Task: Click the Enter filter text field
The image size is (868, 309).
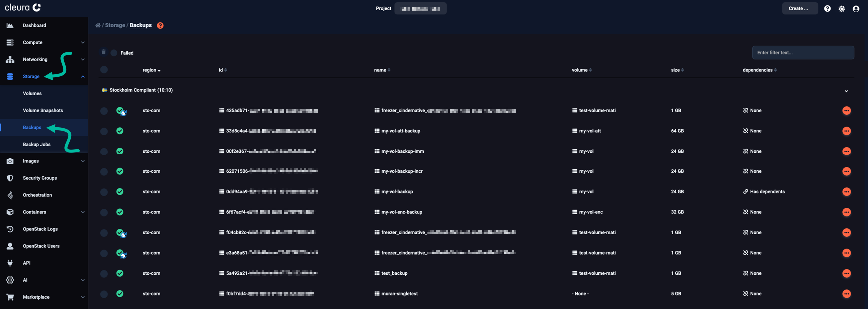Action: tap(803, 53)
